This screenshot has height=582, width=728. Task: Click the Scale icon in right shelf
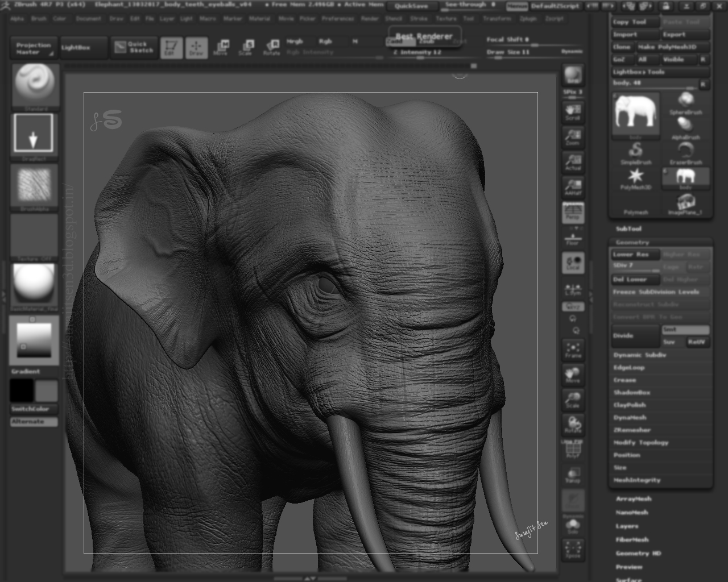click(x=573, y=401)
